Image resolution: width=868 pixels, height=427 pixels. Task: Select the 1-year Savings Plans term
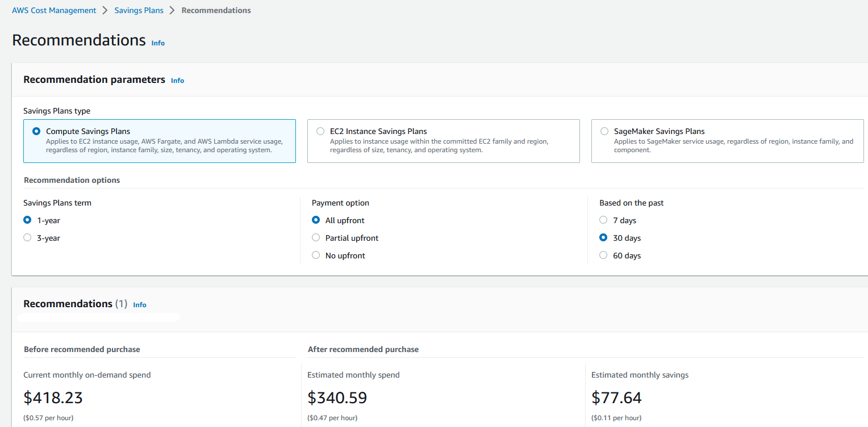(27, 220)
